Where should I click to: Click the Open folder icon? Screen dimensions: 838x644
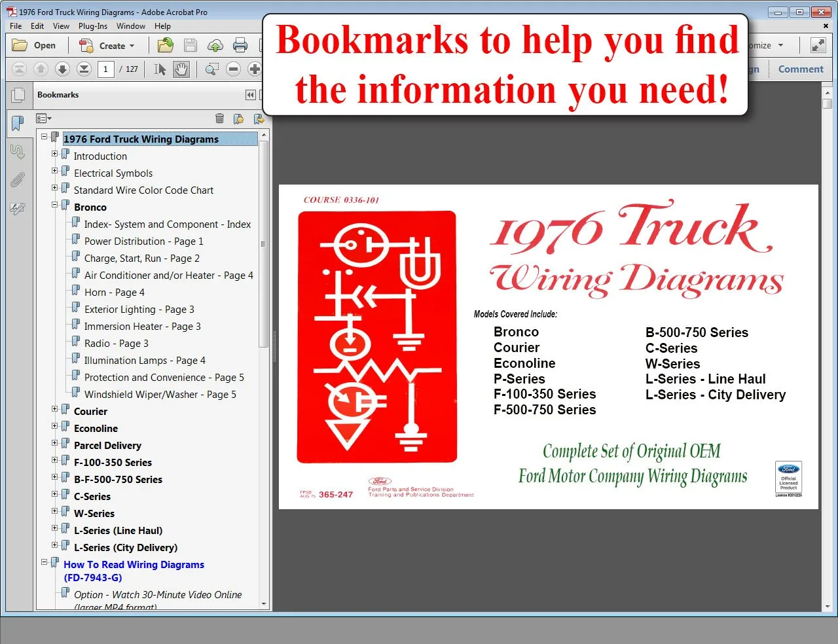20,45
